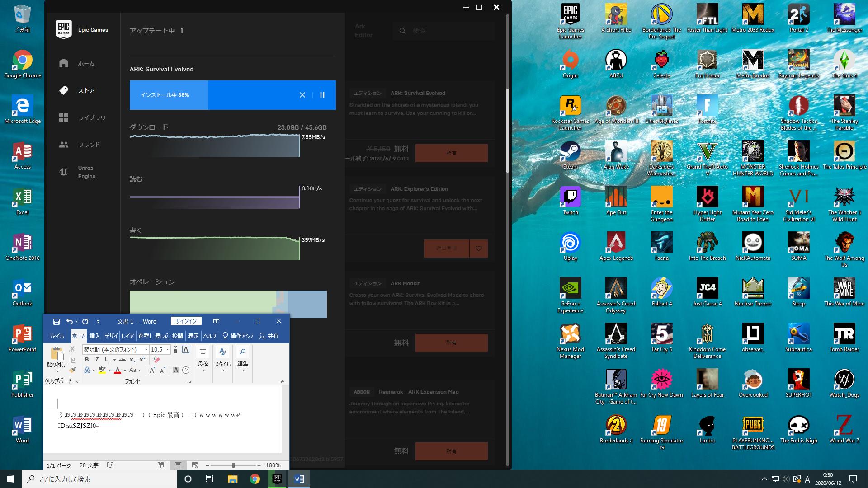Screen dimensions: 868x488
Task: Toggle italic formatting in Word
Action: coord(97,360)
